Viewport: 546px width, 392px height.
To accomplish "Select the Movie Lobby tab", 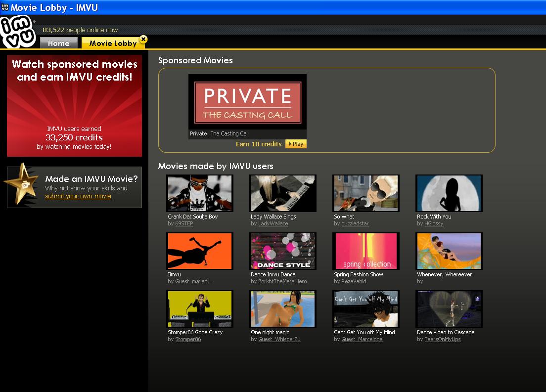I will tap(113, 43).
